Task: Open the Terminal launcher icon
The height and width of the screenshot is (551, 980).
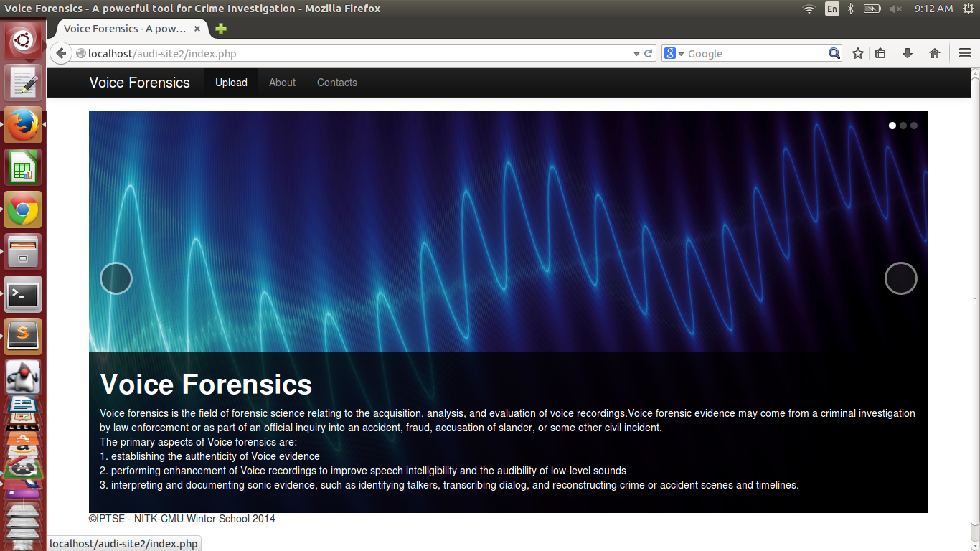Action: [23, 294]
